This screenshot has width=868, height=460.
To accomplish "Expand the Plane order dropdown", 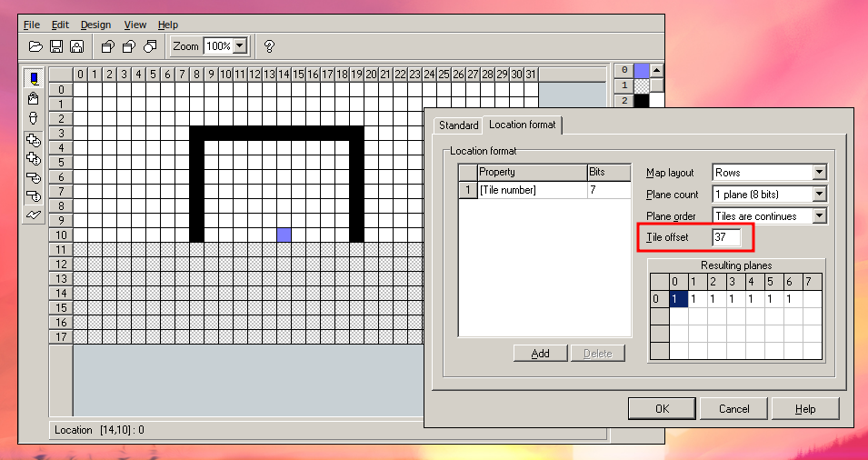I will tap(819, 216).
